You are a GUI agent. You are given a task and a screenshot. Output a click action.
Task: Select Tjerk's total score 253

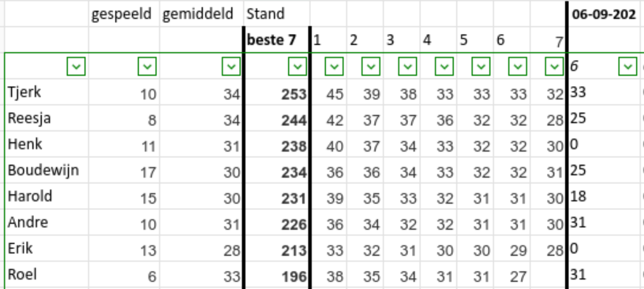(276, 92)
